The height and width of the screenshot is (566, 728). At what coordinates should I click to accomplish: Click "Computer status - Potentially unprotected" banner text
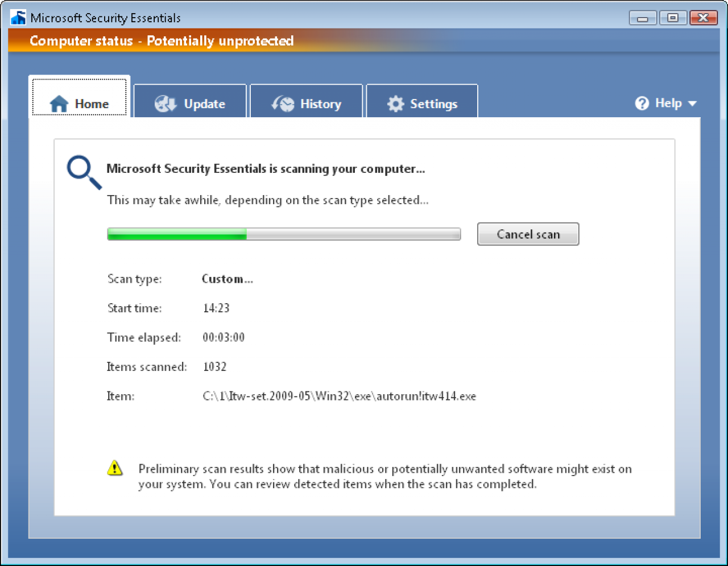162,41
